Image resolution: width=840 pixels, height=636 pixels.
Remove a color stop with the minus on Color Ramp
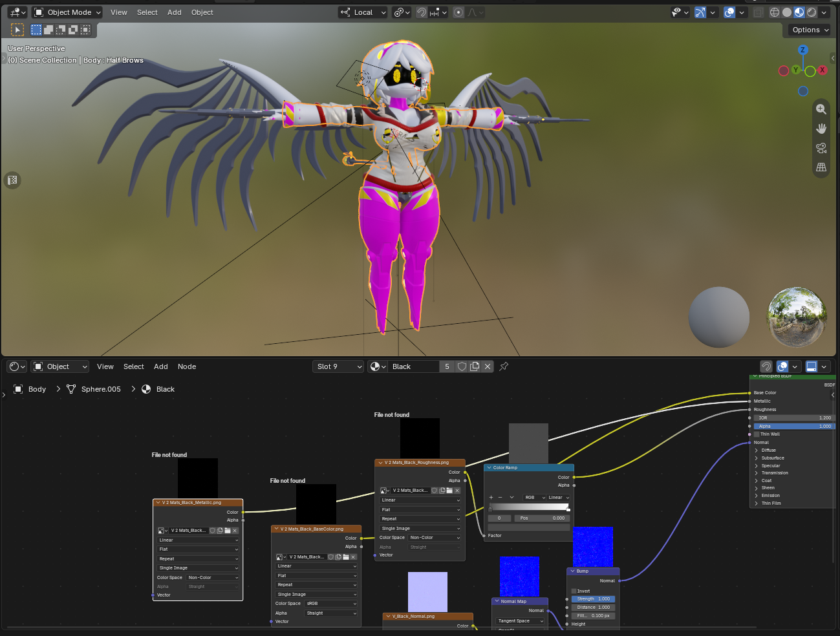(x=500, y=498)
